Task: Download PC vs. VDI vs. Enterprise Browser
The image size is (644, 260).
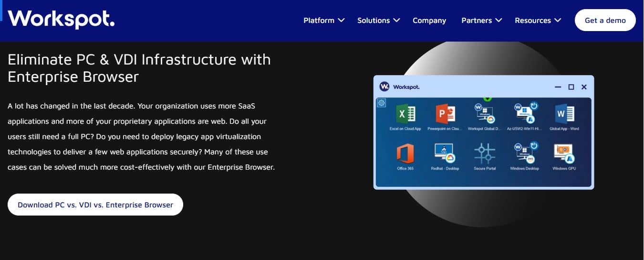Action: click(x=95, y=205)
